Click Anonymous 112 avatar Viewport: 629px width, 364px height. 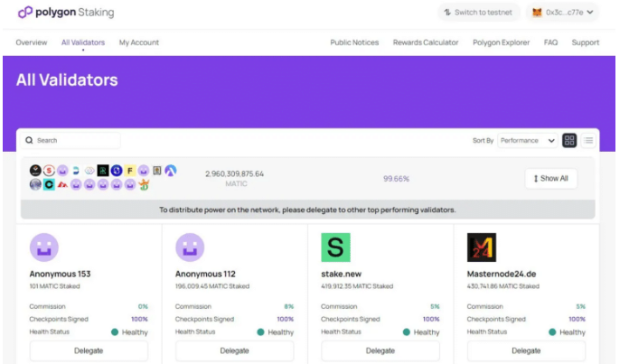[190, 247]
